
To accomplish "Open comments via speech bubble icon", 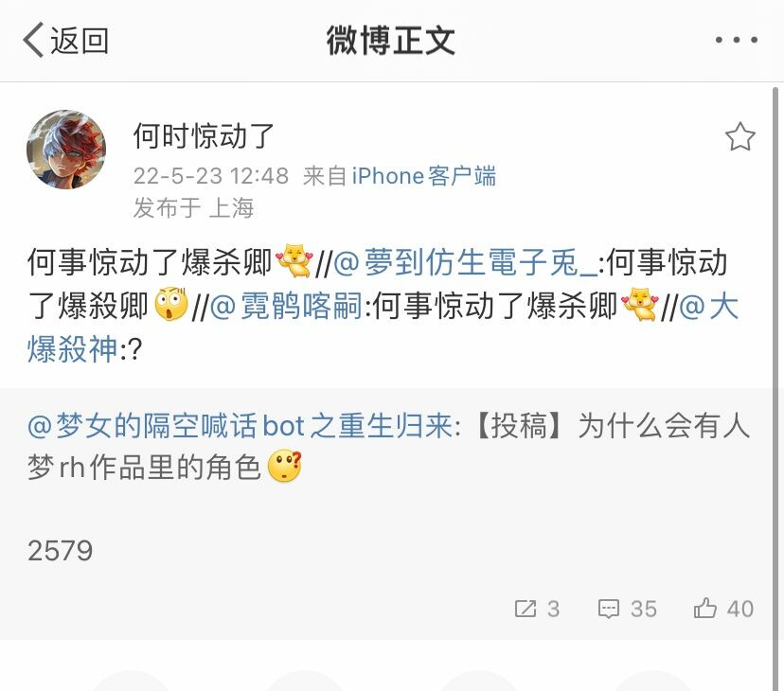I will pyautogui.click(x=609, y=609).
